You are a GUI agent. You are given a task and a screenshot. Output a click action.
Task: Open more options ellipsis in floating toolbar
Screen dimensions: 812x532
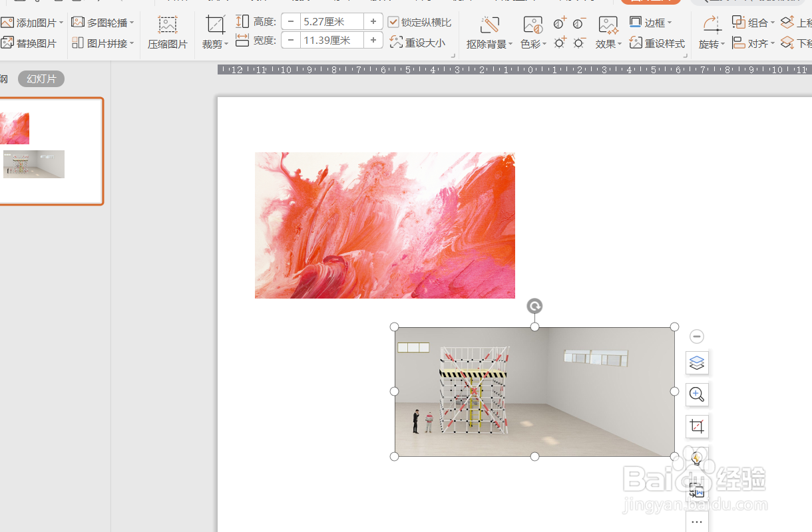click(x=697, y=522)
